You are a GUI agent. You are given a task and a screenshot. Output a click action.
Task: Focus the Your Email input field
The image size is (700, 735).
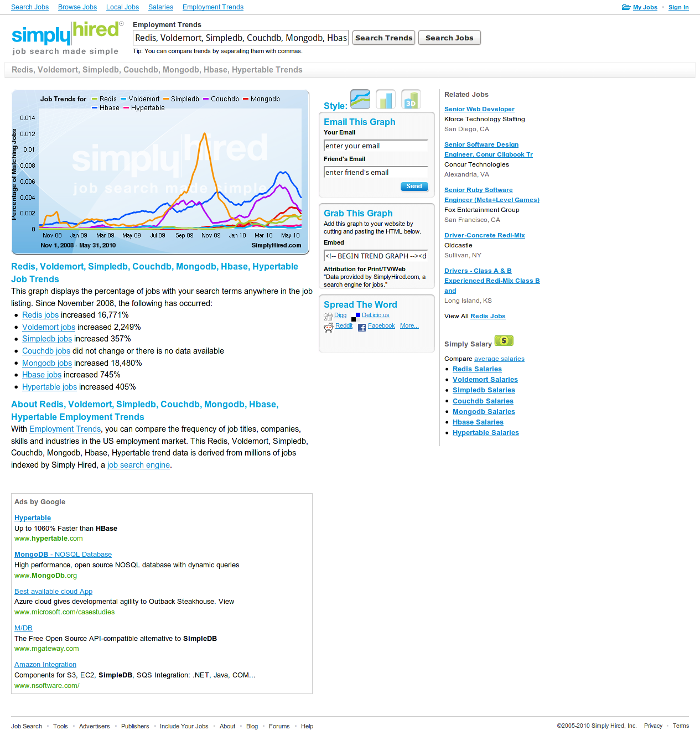coord(376,146)
